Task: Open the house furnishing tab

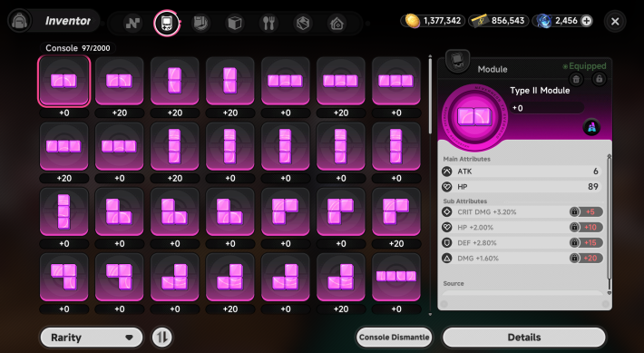Action: click(x=337, y=23)
